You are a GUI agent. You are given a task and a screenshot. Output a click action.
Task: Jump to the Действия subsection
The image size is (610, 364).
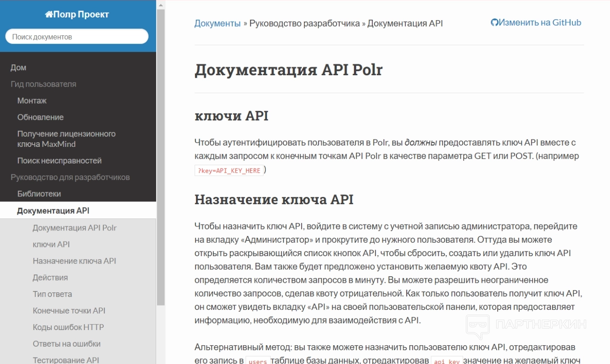50,277
